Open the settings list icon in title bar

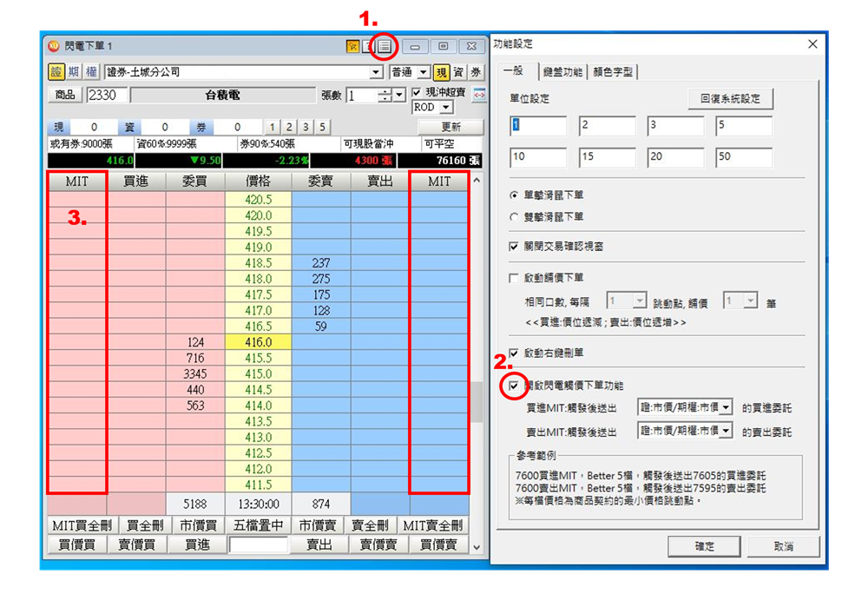[x=385, y=46]
